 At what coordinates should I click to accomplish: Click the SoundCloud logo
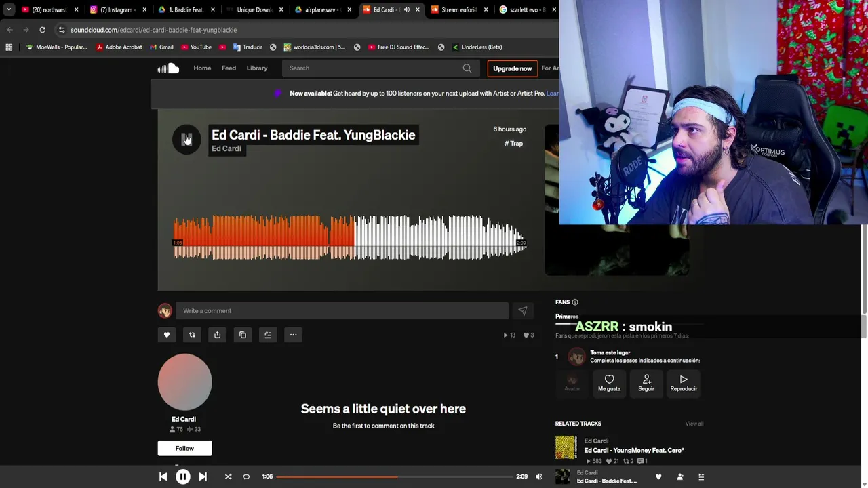168,68
